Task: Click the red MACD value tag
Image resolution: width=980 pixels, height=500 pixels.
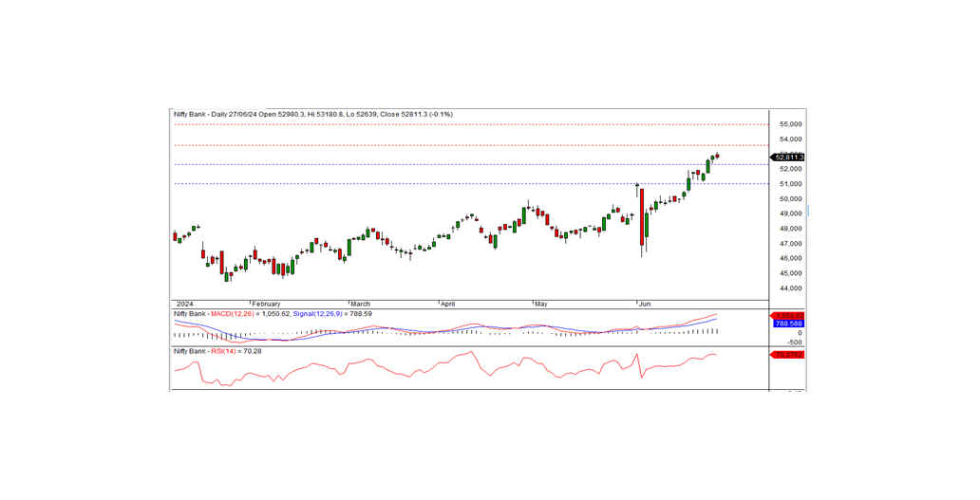Action: click(x=788, y=316)
